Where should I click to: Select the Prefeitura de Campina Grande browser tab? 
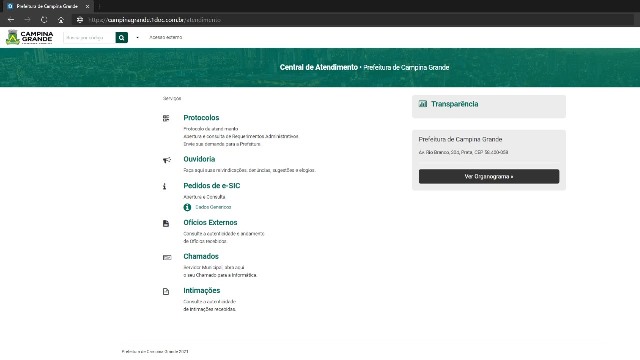click(47, 6)
